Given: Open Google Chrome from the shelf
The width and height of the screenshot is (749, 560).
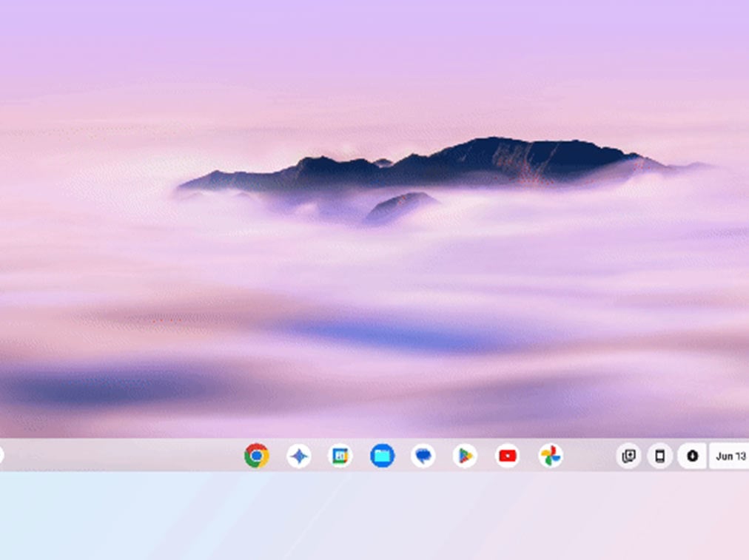Looking at the screenshot, I should (257, 456).
